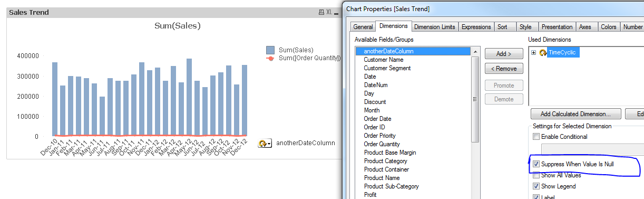Image resolution: width=644 pixels, height=199 pixels.
Task: Switch to the General tab
Action: tap(363, 27)
